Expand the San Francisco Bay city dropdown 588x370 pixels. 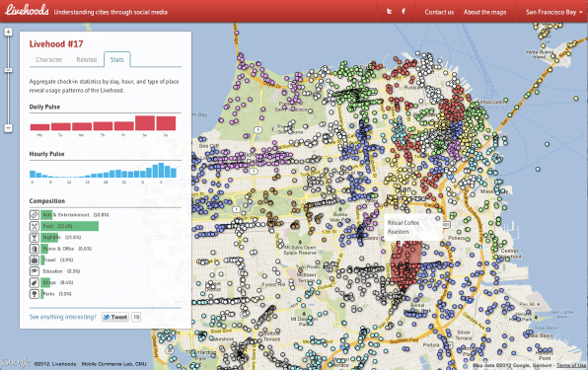553,12
